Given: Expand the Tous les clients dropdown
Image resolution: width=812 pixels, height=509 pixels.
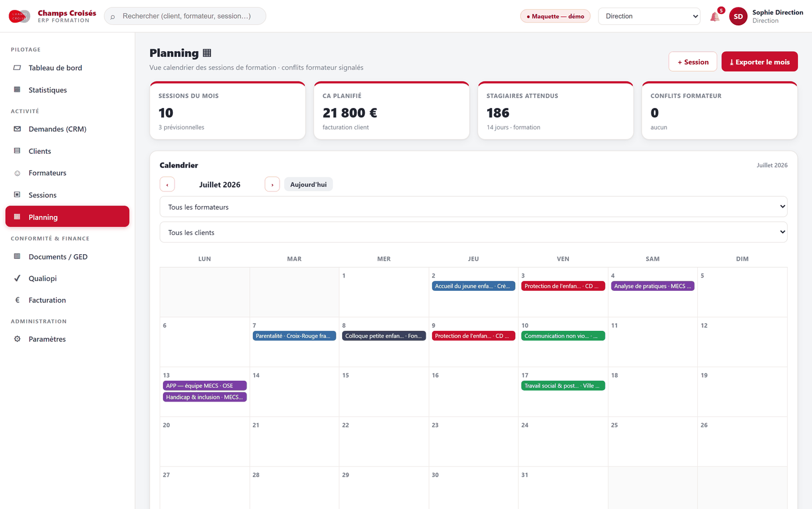Looking at the screenshot, I should tap(473, 232).
